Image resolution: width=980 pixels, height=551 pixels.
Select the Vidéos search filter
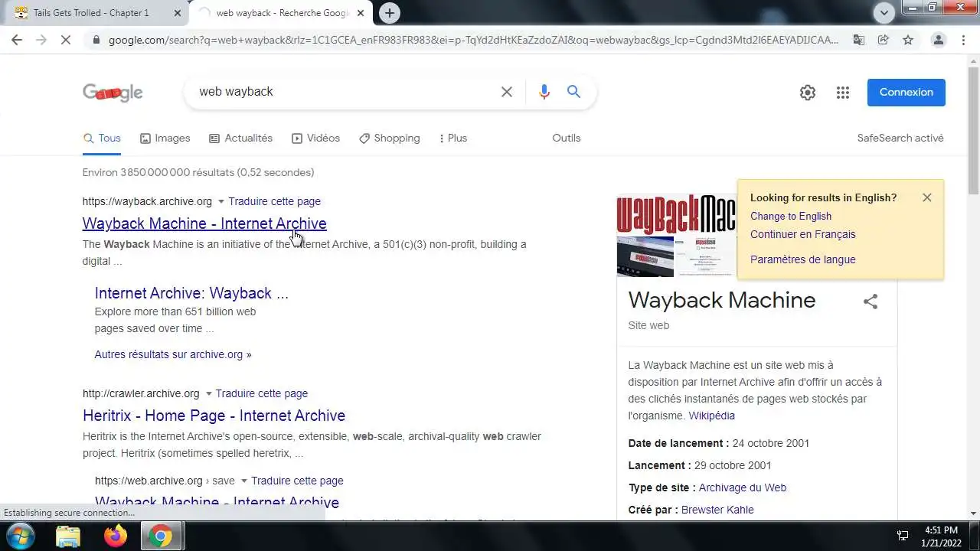pyautogui.click(x=315, y=139)
